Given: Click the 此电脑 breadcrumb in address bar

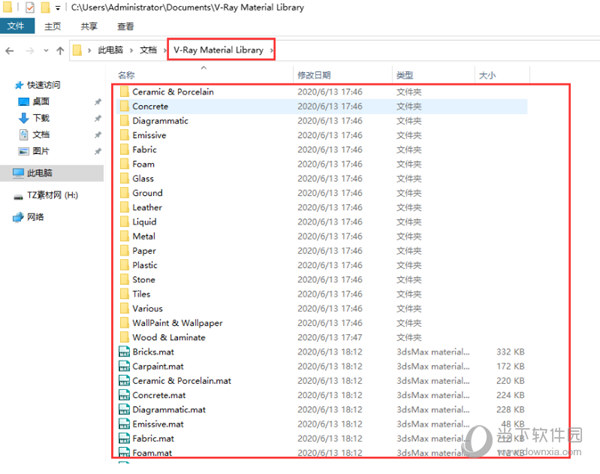Looking at the screenshot, I should (x=111, y=50).
